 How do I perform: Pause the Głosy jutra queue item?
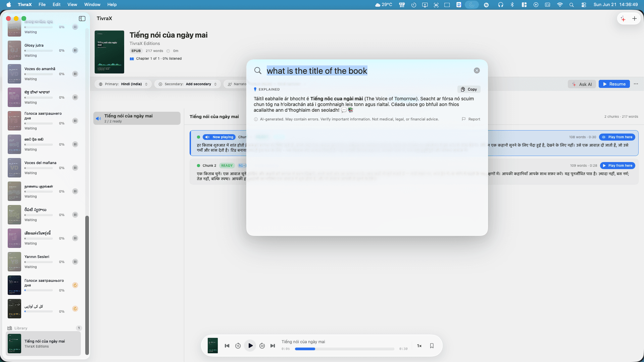click(x=75, y=50)
